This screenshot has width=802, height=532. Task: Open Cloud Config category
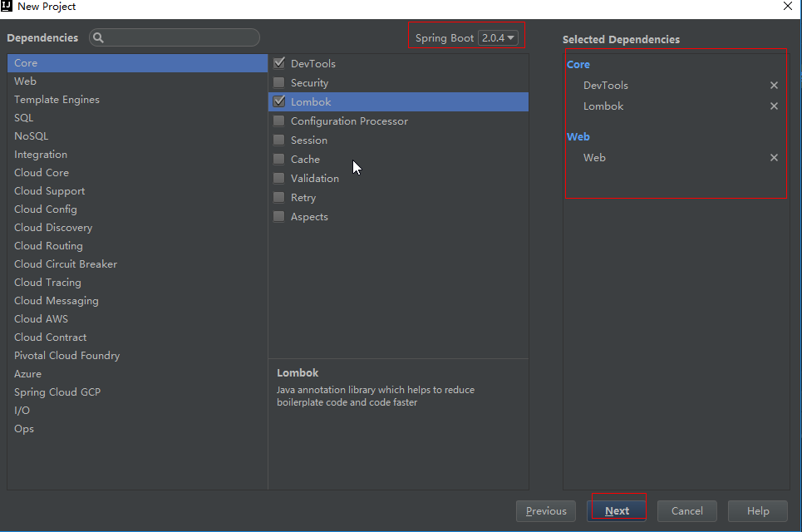point(137,209)
